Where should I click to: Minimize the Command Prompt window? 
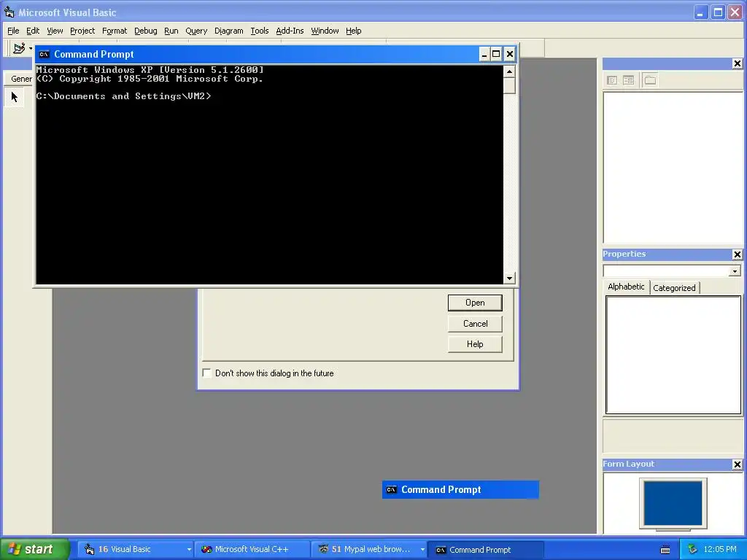(484, 54)
